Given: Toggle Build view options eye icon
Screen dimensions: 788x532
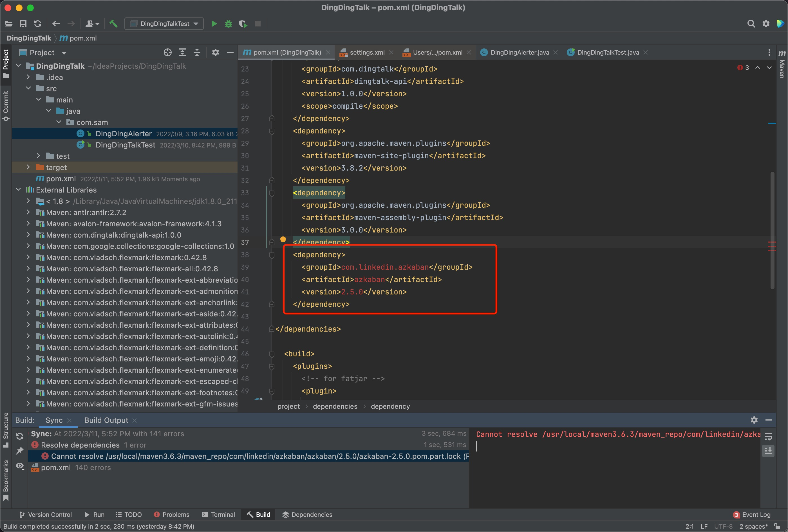Looking at the screenshot, I should pos(20,466).
